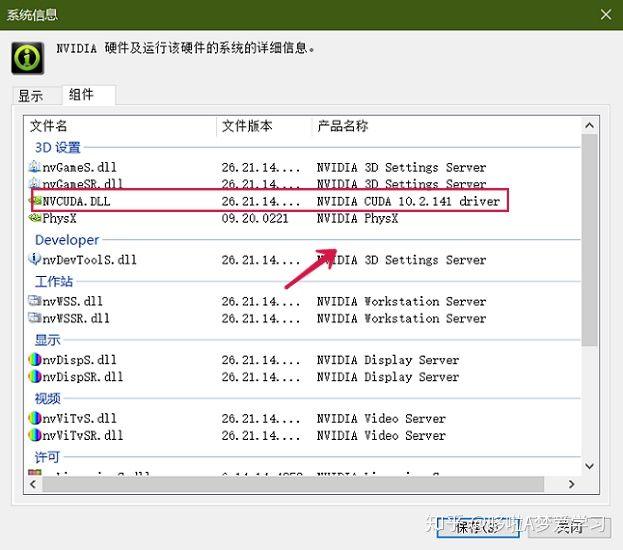Select the PhysX file name
The image size is (623, 550).
[x=59, y=218]
